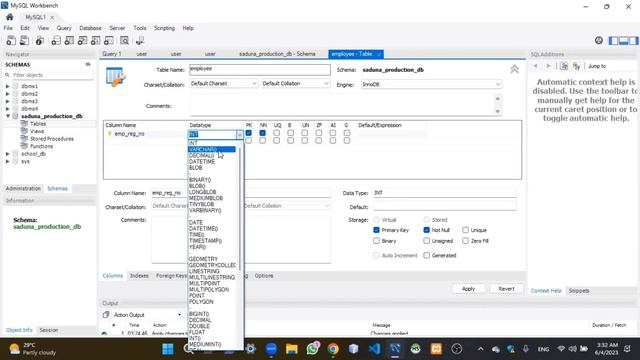Apply the table changes
The image size is (640, 360).
(468, 289)
